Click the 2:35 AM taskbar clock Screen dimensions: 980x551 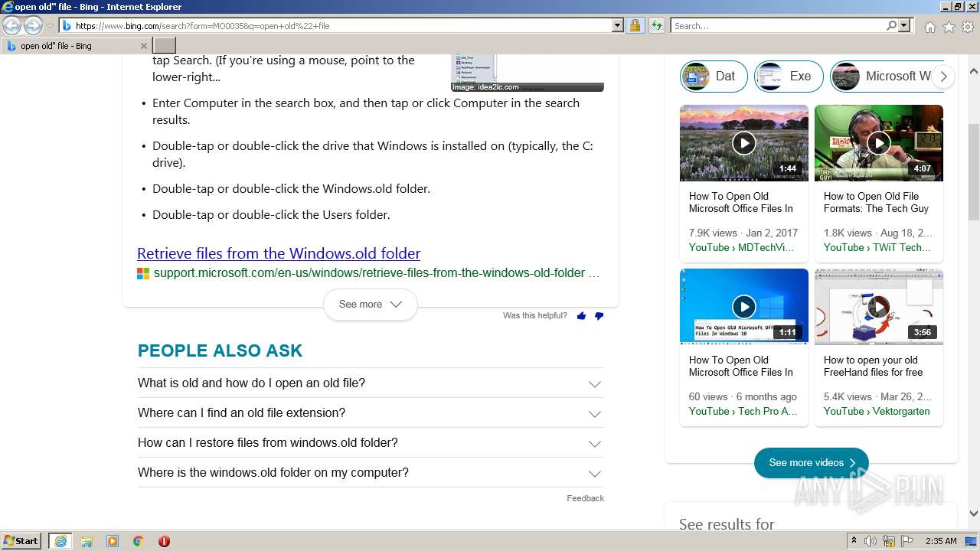941,541
